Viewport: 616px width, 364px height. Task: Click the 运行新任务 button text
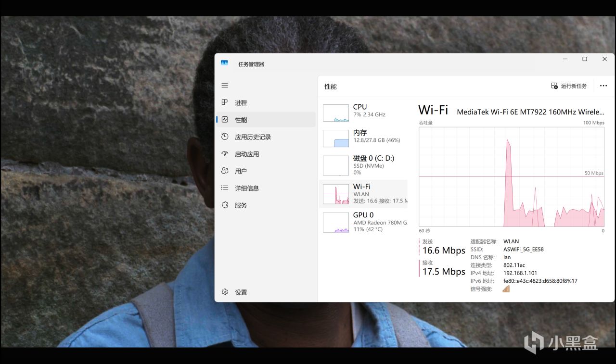pyautogui.click(x=574, y=86)
